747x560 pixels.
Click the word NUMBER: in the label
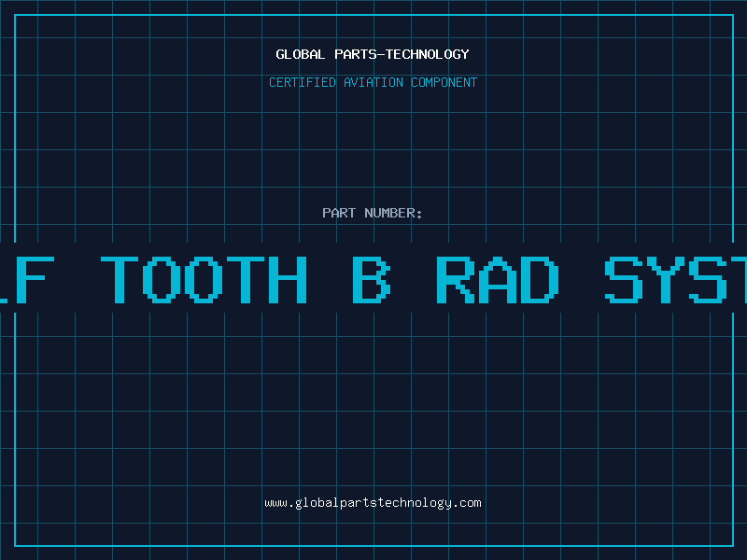394,213
